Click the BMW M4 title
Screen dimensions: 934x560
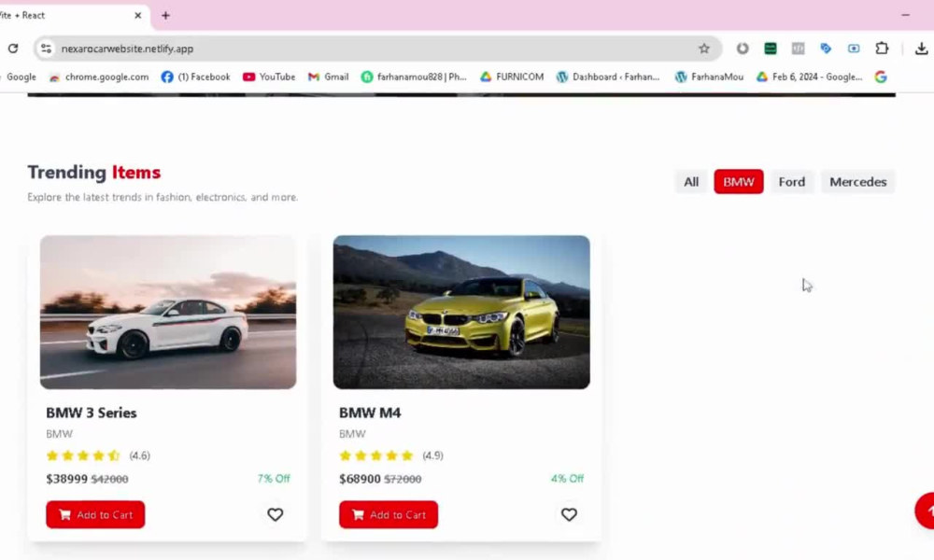(x=370, y=413)
